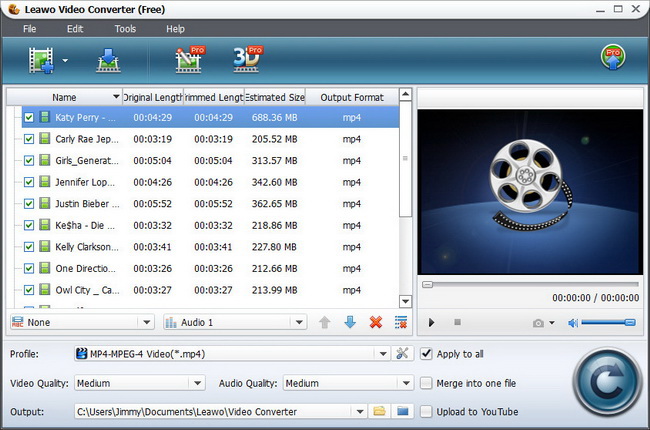Enable Merge into one file

coord(426,383)
